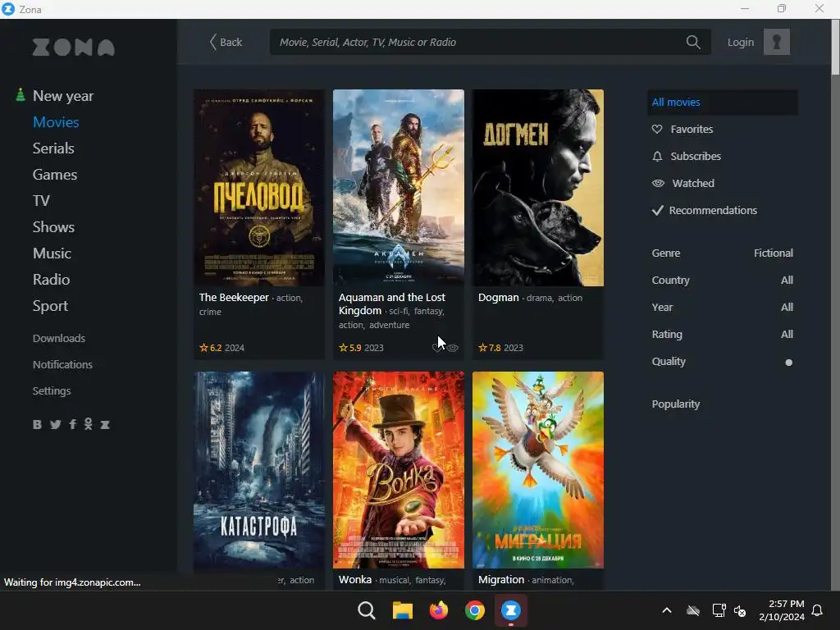Open the Shows section
The width and height of the screenshot is (840, 630).
53,227
